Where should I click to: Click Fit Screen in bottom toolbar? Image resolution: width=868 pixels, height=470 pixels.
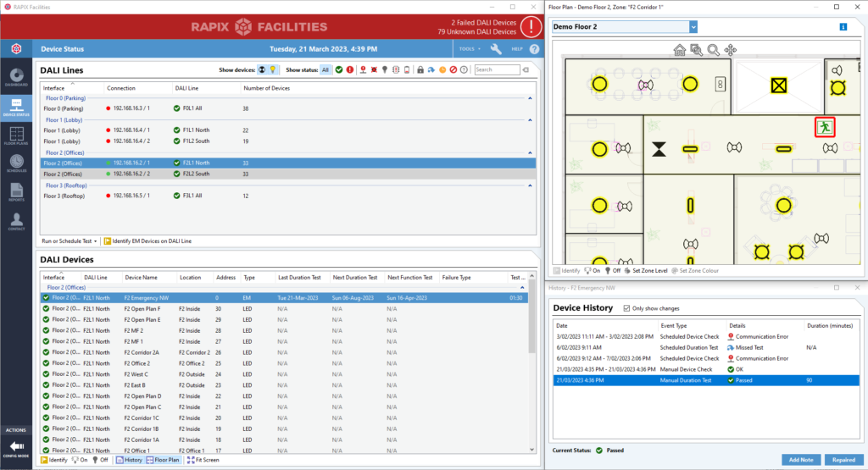point(203,460)
